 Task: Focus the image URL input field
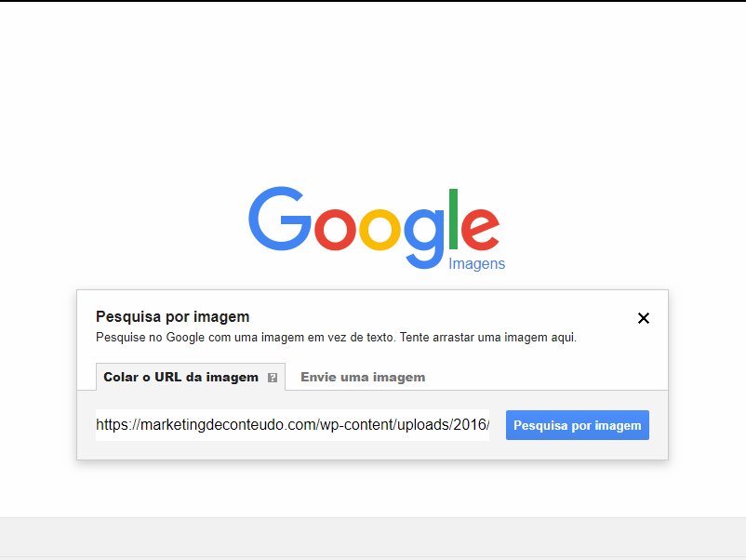click(x=292, y=424)
